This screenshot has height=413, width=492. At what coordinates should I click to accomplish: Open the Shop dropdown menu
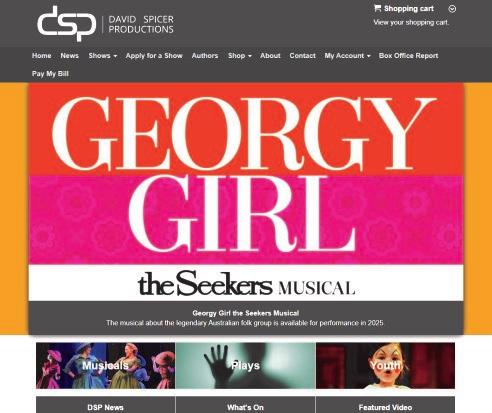(x=240, y=56)
